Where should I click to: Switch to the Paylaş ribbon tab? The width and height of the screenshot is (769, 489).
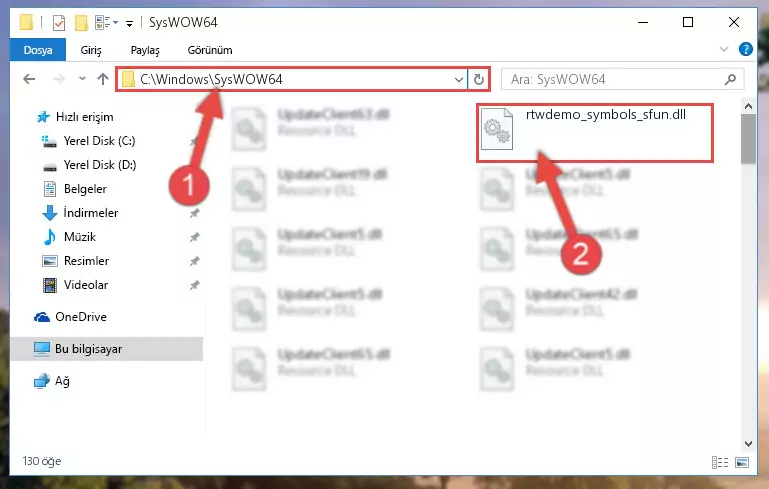[145, 50]
